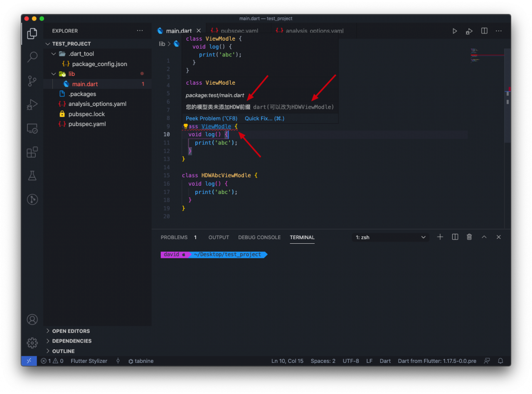Click the debug run icon in editor toolbar
532x394 pixels.
pyautogui.click(x=469, y=31)
